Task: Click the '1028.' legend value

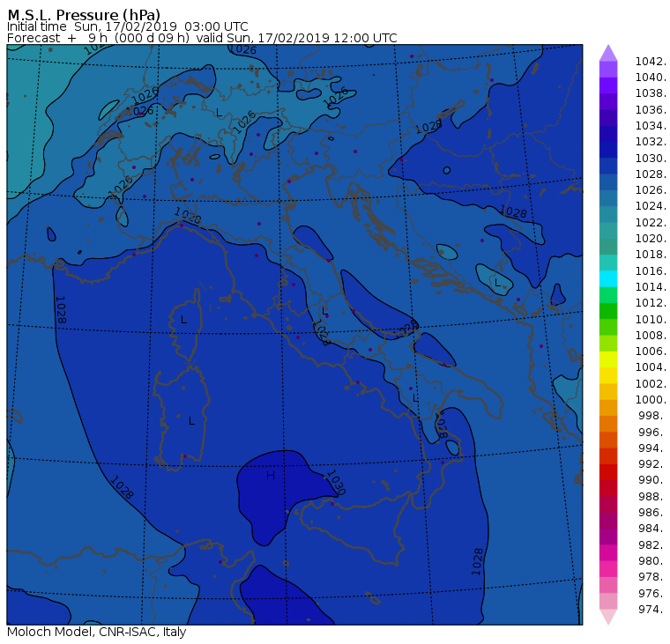Action: (x=651, y=174)
